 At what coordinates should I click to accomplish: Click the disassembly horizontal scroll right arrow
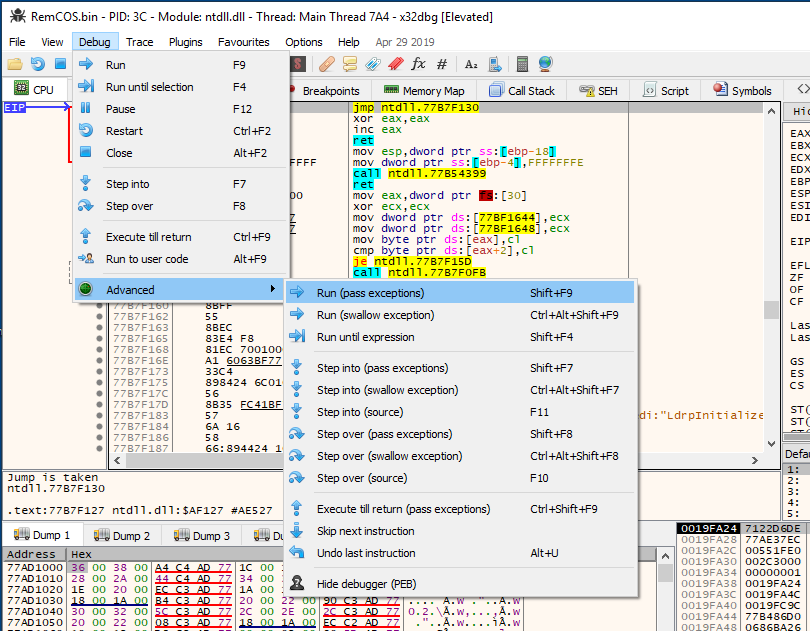click(755, 460)
